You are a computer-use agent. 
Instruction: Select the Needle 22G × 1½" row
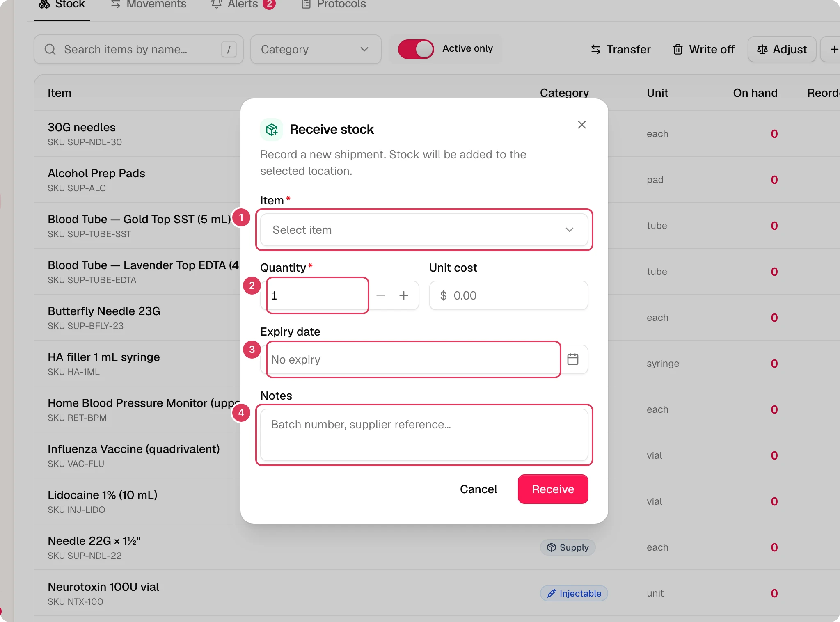point(437,547)
